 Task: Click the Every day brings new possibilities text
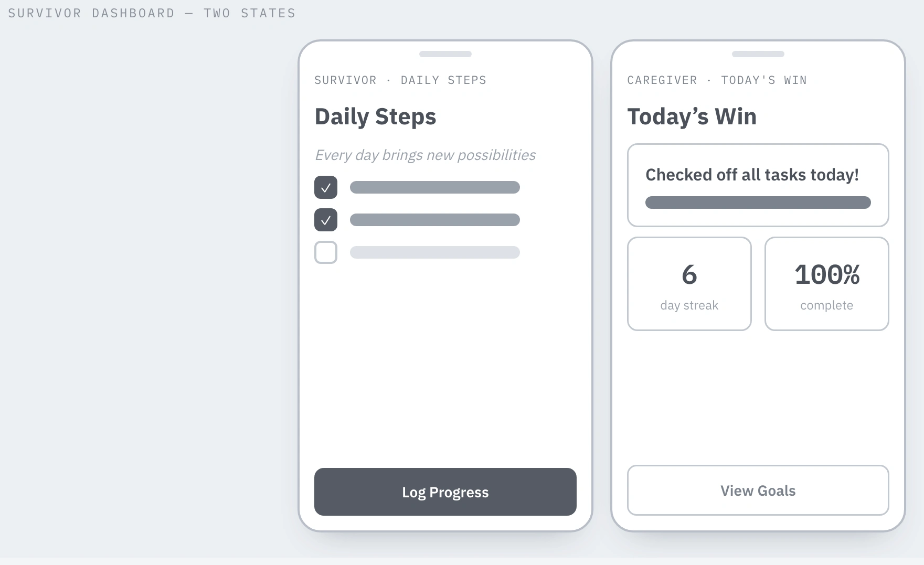pos(425,155)
